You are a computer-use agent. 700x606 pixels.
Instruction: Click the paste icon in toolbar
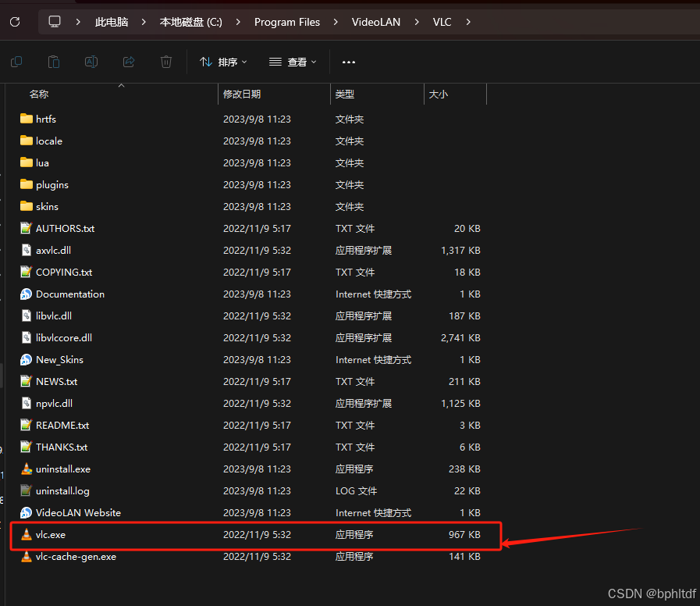(x=54, y=62)
